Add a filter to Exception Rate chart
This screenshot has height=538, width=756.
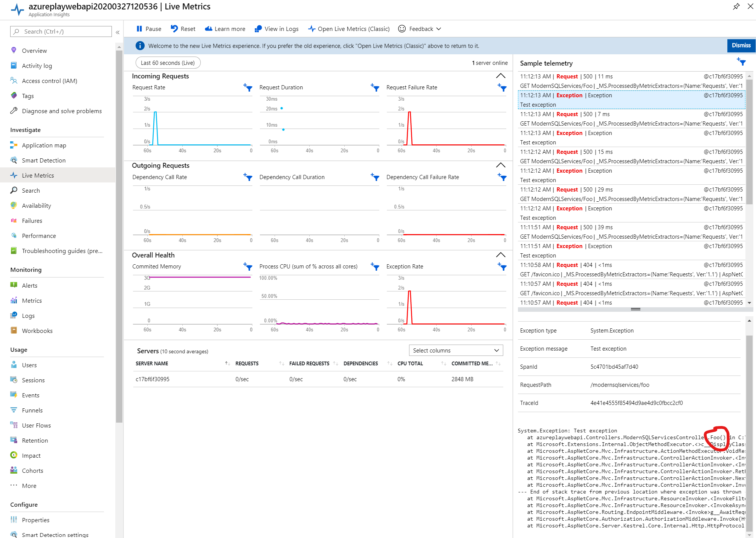click(502, 267)
